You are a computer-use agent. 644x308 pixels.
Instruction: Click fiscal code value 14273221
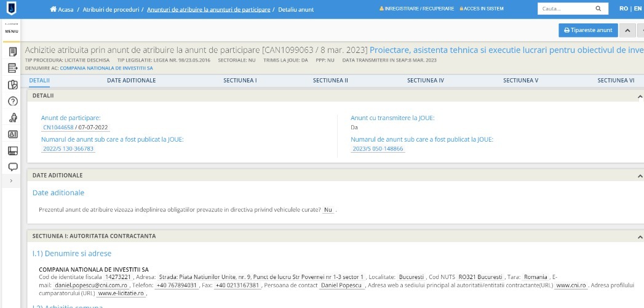click(x=117, y=277)
